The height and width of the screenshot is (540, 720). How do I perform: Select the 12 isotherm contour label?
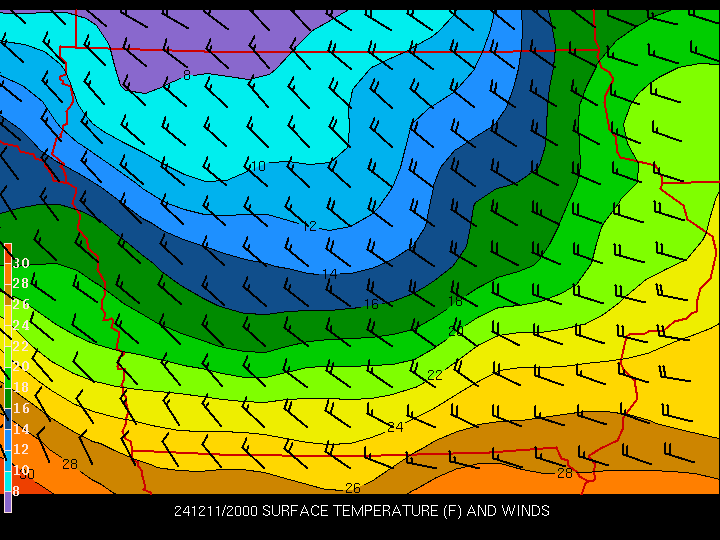click(x=309, y=227)
